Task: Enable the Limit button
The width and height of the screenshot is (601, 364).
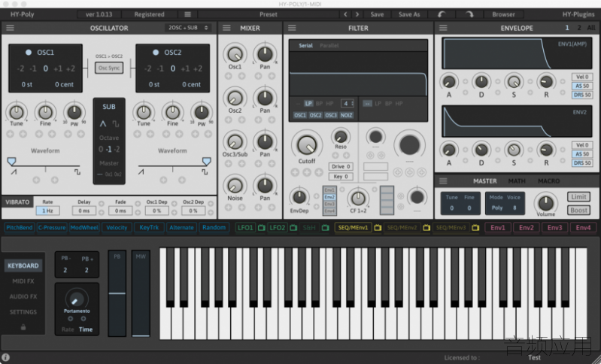Action: (x=578, y=196)
